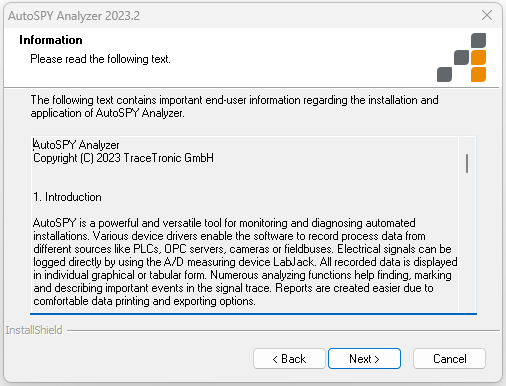Close the installer window with X

pyautogui.click(x=487, y=15)
